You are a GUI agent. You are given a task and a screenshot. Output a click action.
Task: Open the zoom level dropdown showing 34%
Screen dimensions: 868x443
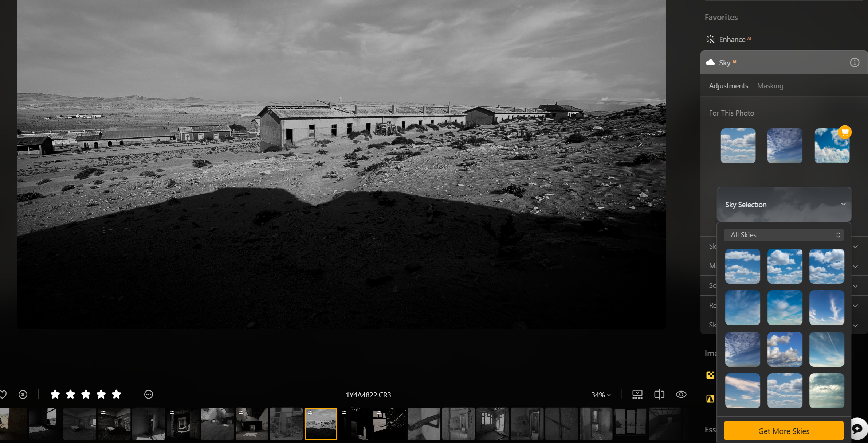coord(600,395)
